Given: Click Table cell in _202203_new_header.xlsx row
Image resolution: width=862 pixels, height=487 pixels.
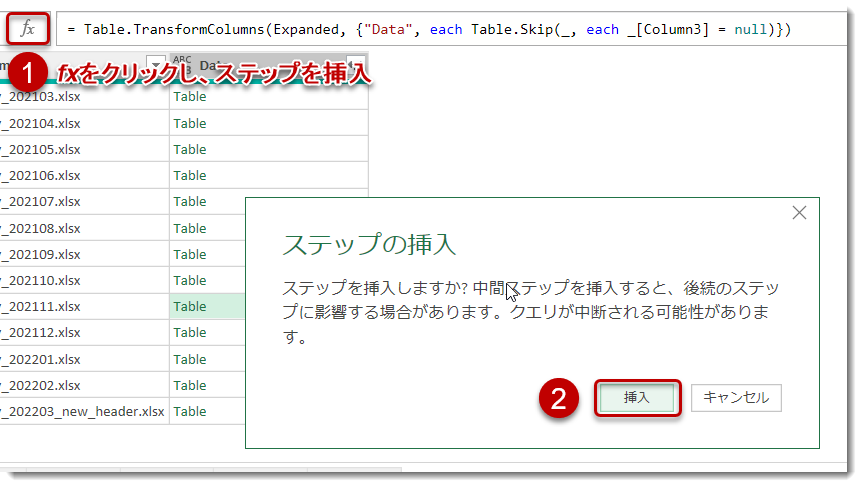Looking at the screenshot, I should 207,411.
